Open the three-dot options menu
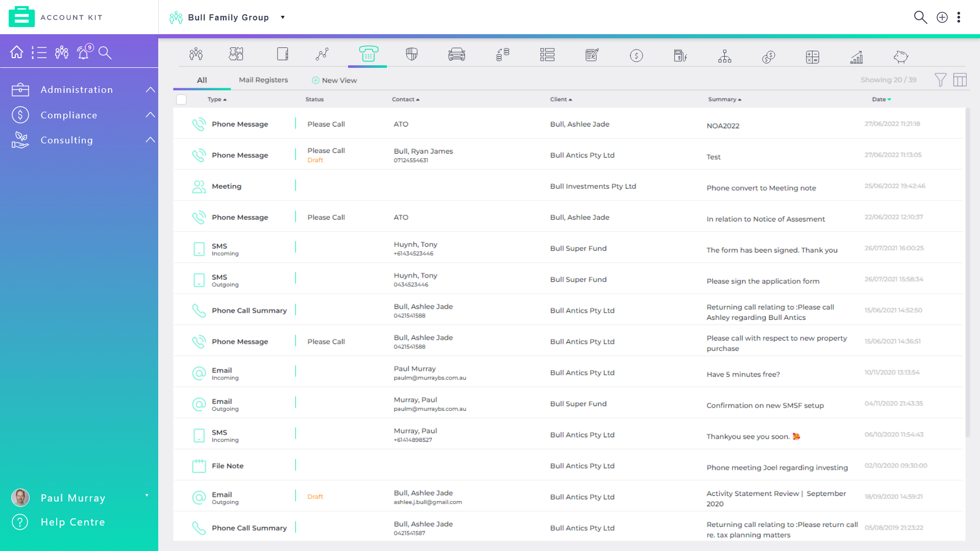Screen dimensions: 980x551 [x=959, y=17]
